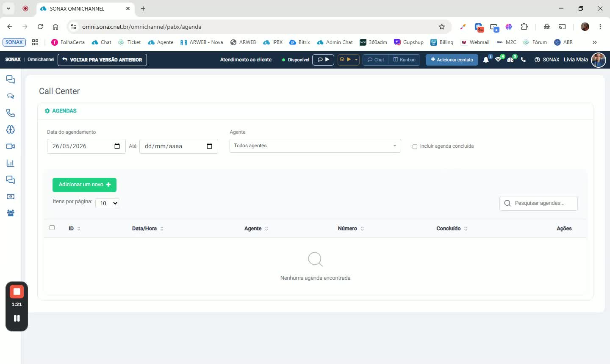Sort table by Data/Hora column

[148, 229]
